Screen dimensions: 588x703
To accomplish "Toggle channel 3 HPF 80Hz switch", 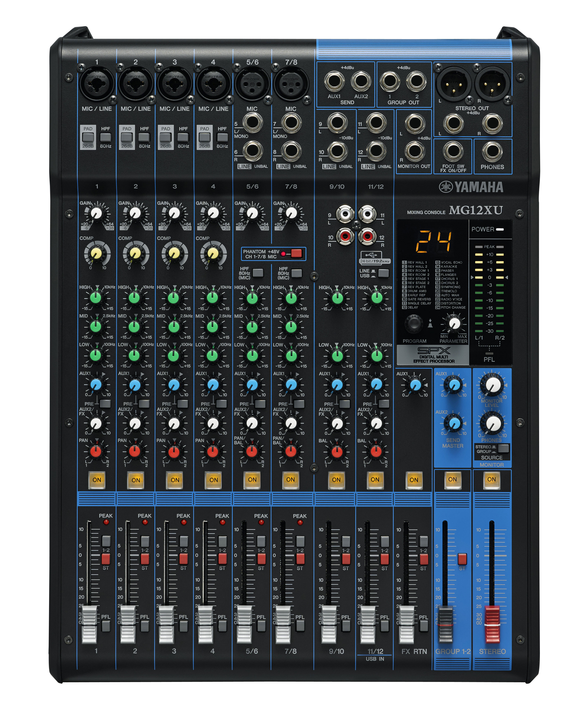I will (183, 137).
